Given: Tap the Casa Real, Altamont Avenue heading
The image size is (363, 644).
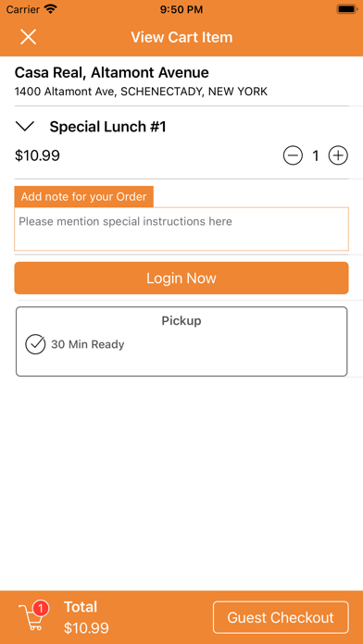Looking at the screenshot, I should (x=112, y=73).
